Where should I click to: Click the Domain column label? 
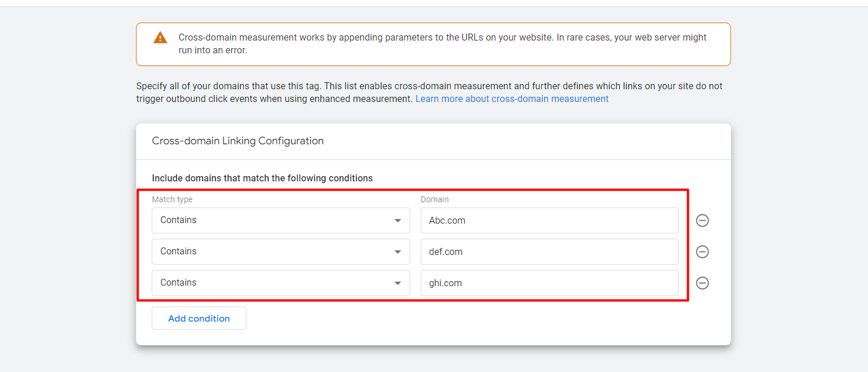[435, 199]
